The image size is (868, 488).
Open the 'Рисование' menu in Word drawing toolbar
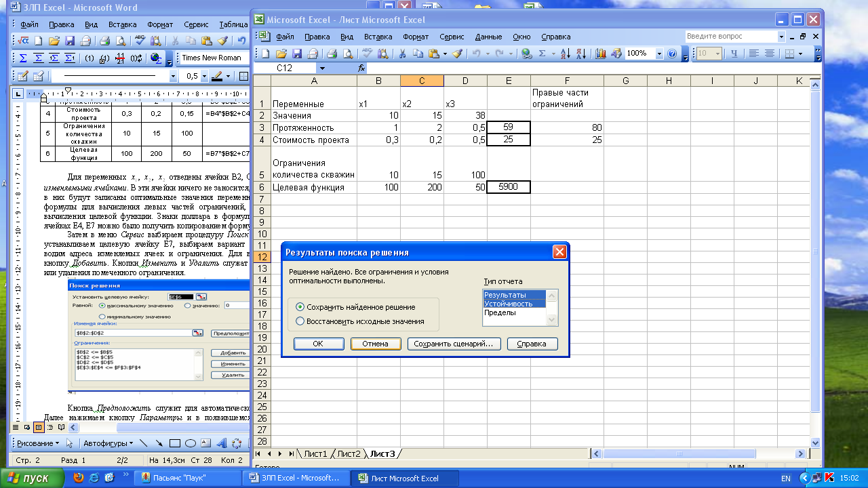(38, 443)
